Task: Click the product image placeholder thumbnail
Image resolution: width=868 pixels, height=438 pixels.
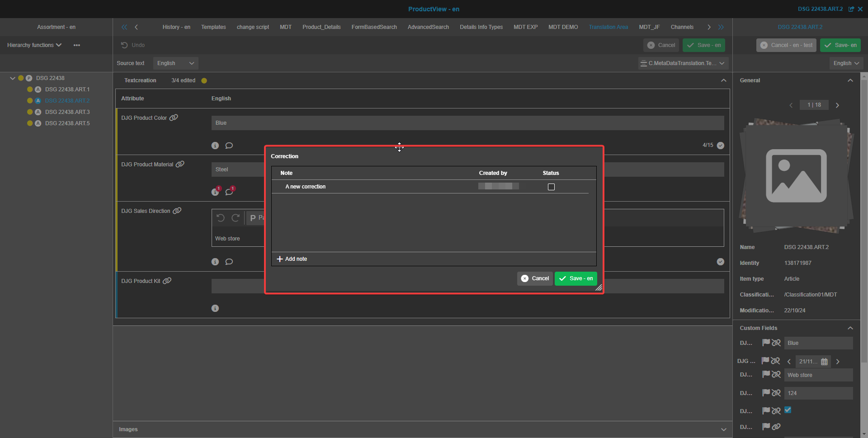Action: [x=796, y=176]
